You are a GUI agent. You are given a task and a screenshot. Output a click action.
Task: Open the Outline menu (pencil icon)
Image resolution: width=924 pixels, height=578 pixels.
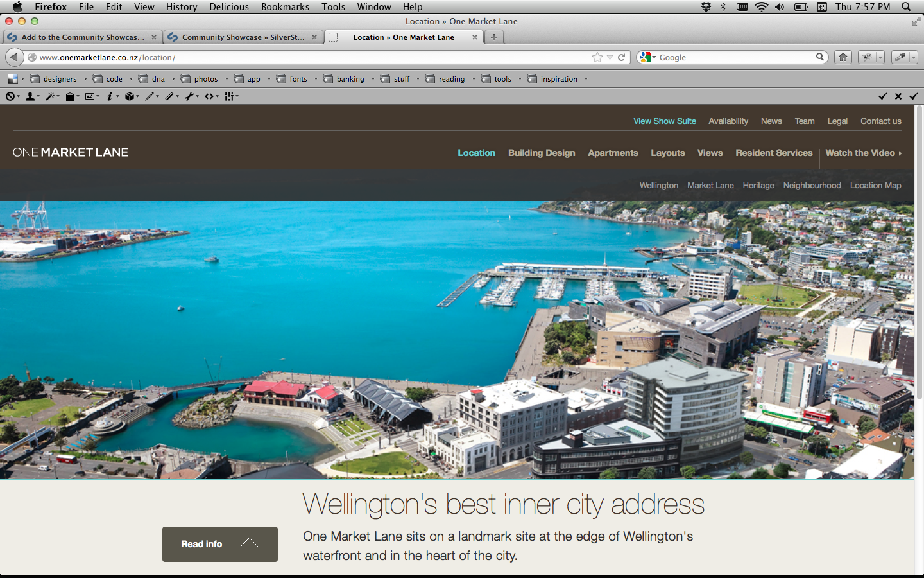tap(151, 96)
